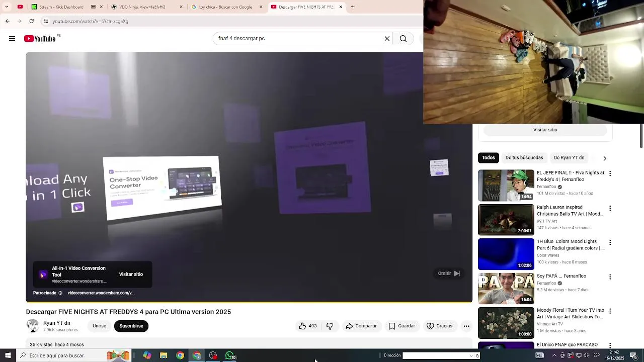Open the Ryan YT dn channel name
The width and height of the screenshot is (644, 362).
pos(57,323)
